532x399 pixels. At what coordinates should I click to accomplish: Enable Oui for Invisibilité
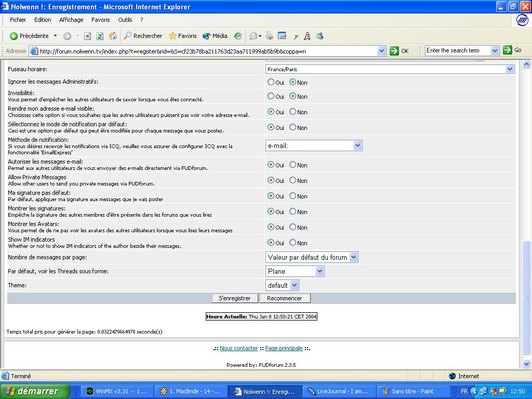click(x=271, y=96)
